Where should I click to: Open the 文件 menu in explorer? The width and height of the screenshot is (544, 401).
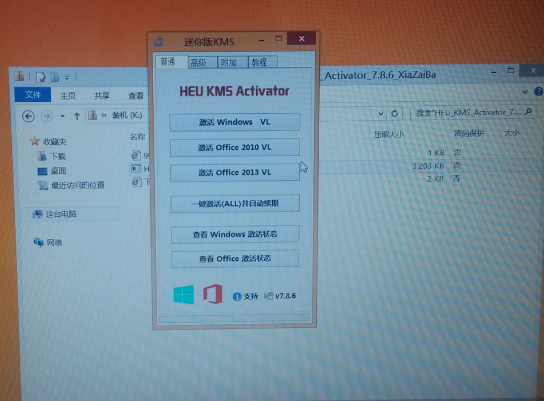(33, 94)
